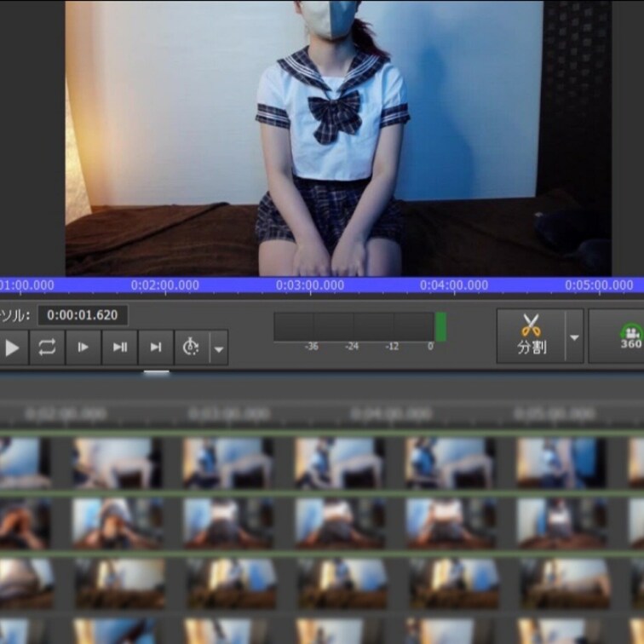Click the 0:04:00.000 mark on the purple ruler
Viewport: 644px width, 644px height.
(x=454, y=285)
